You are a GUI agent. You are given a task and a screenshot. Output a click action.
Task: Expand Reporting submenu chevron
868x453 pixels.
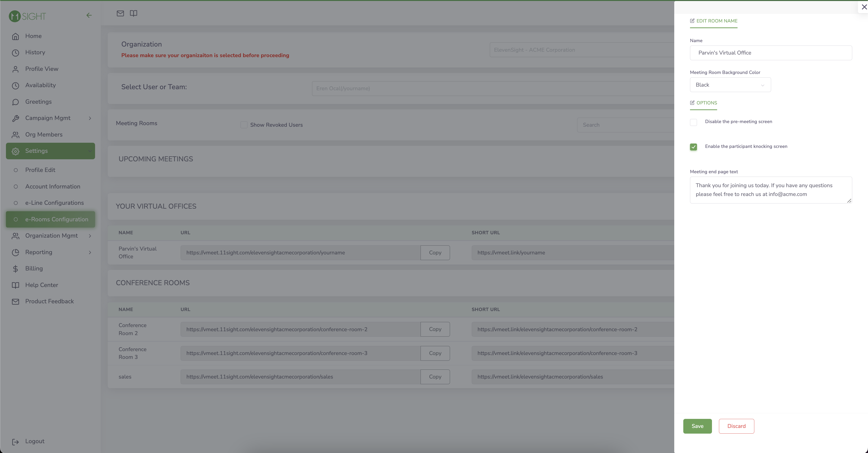click(90, 252)
